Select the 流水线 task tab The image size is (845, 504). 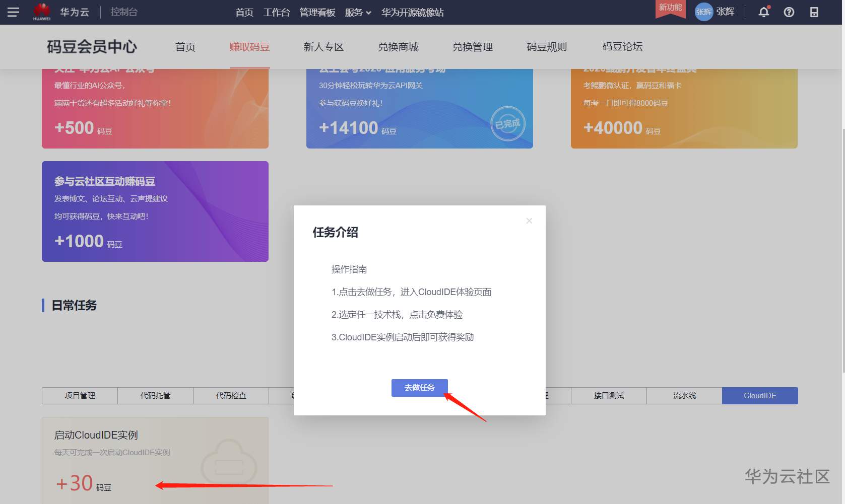684,396
